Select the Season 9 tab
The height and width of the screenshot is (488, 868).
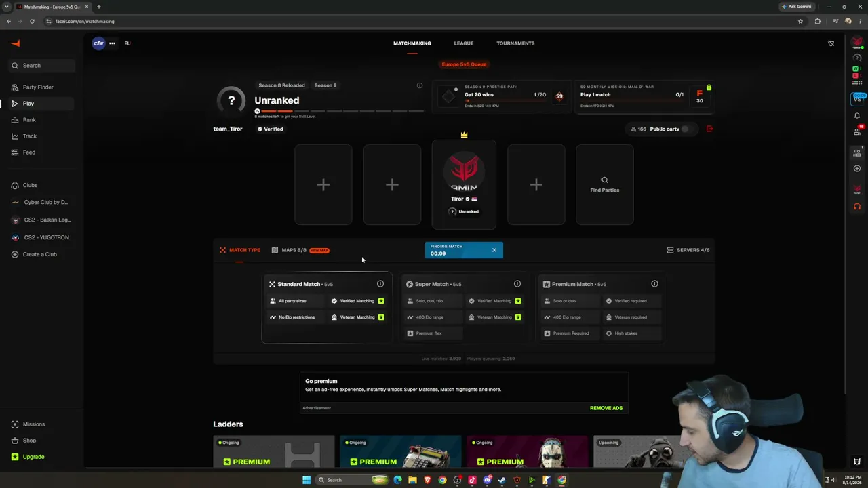(325, 85)
